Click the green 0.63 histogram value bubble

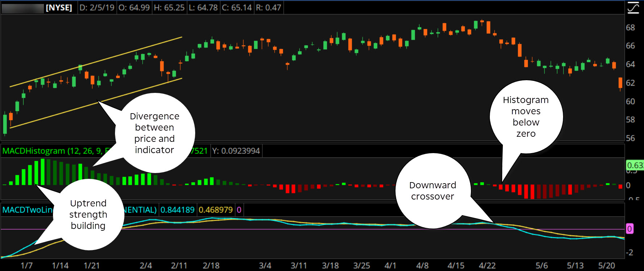coord(635,165)
